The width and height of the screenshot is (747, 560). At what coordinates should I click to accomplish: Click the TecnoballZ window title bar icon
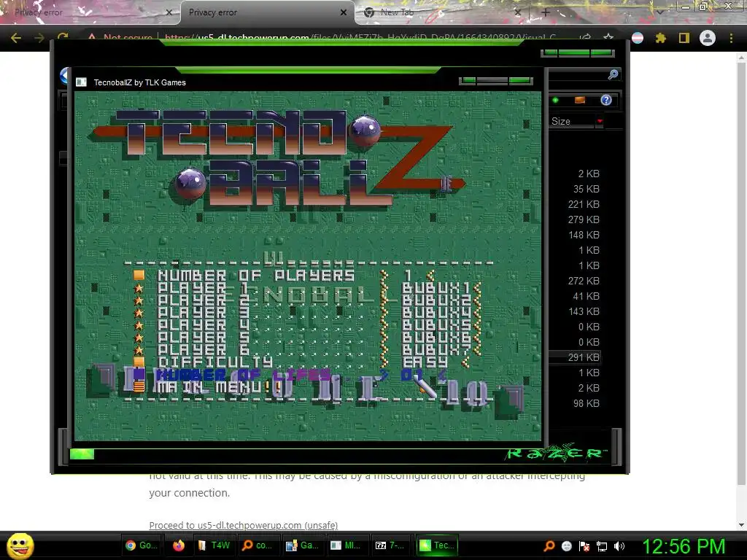coord(81,82)
